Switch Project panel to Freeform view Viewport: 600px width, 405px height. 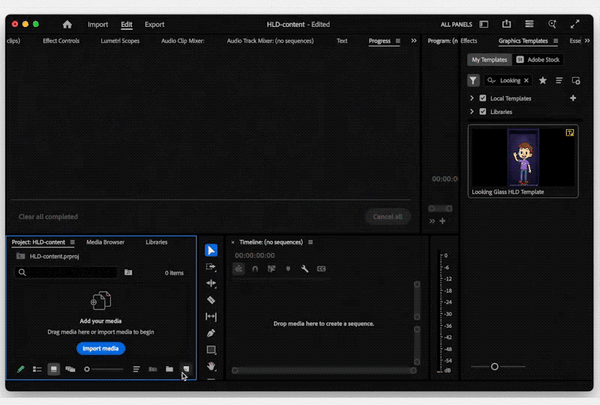pyautogui.click(x=70, y=369)
